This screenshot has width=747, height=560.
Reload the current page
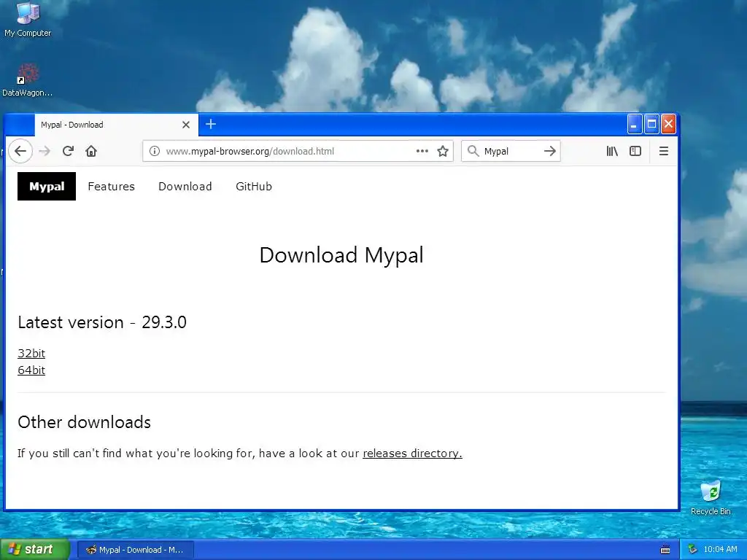pos(68,151)
